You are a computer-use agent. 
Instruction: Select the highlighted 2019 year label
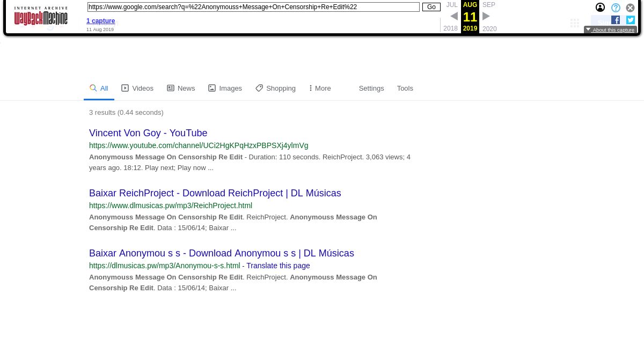(x=470, y=28)
